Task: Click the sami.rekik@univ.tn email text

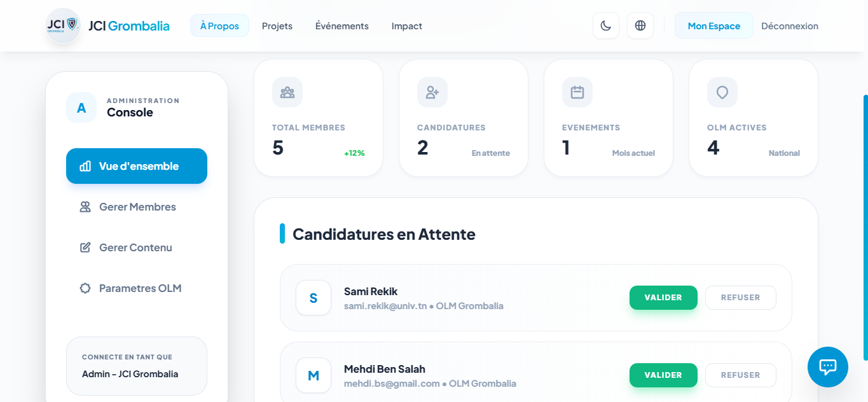Action: tap(385, 306)
